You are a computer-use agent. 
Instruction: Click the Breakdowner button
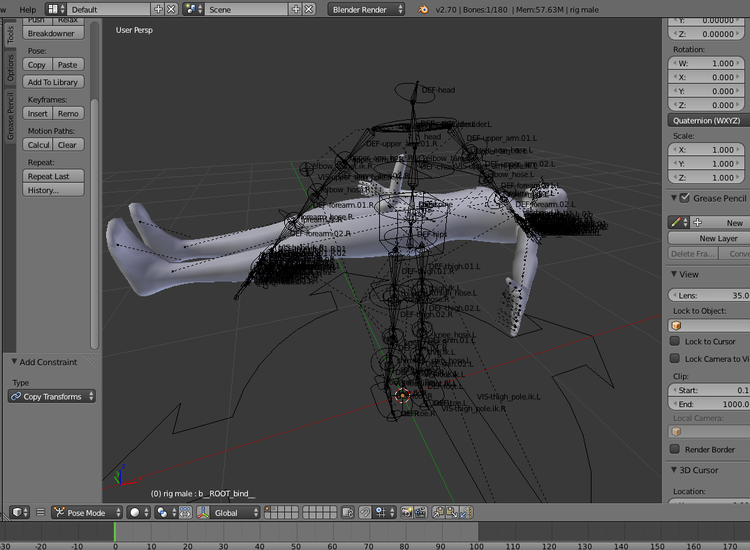[53, 33]
